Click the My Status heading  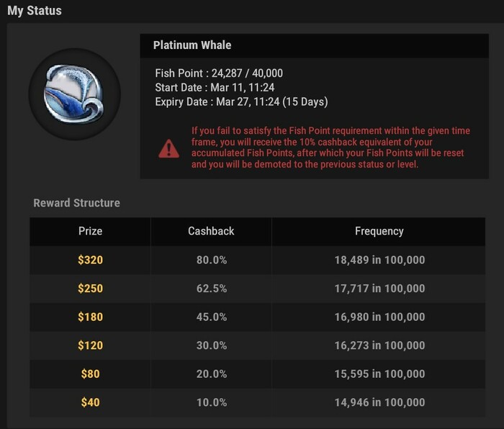35,11
